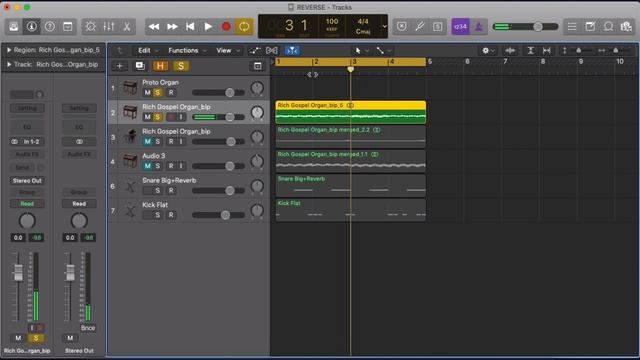
Task: Click the Global Tracks button
Action: pos(258,66)
